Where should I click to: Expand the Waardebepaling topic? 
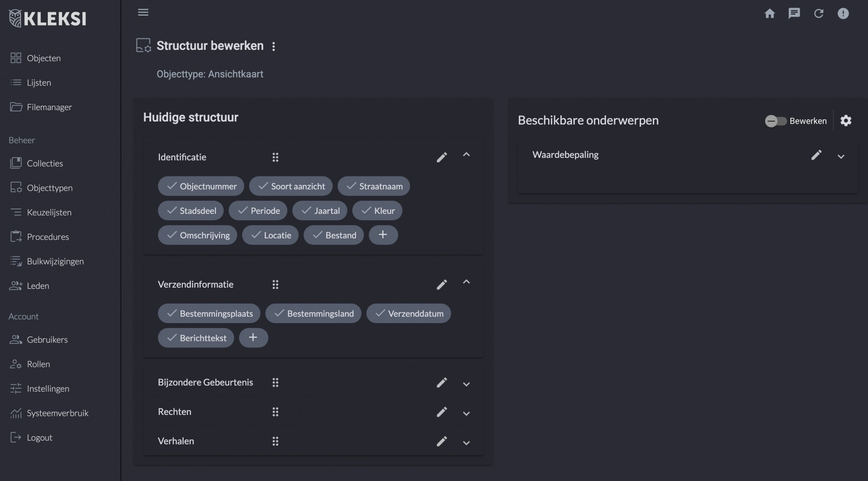[841, 157]
